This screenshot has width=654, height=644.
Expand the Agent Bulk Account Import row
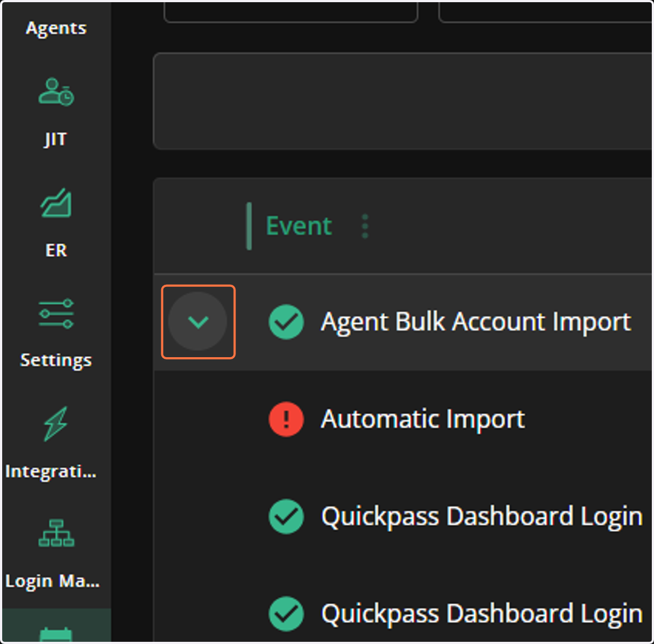click(198, 322)
